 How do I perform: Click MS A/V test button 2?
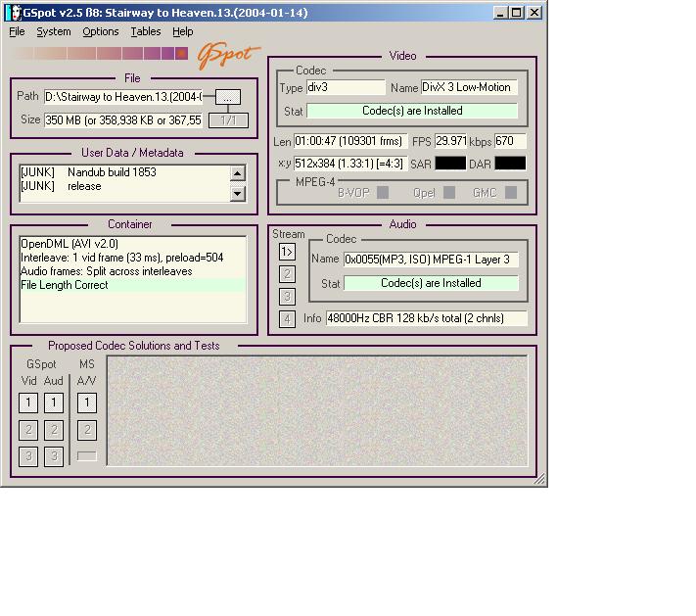[x=87, y=430]
